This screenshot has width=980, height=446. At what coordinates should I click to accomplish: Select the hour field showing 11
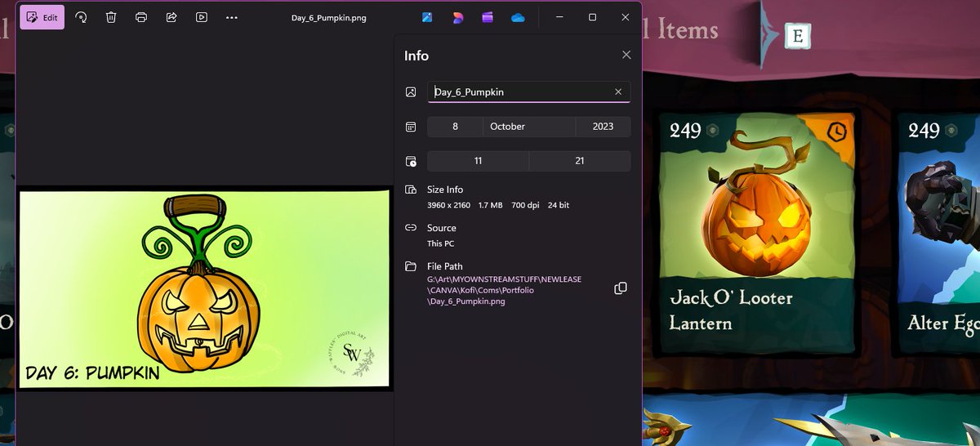[x=478, y=161]
